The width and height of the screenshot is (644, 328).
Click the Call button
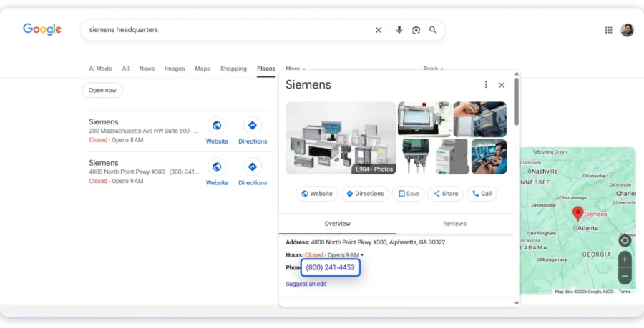(x=482, y=194)
